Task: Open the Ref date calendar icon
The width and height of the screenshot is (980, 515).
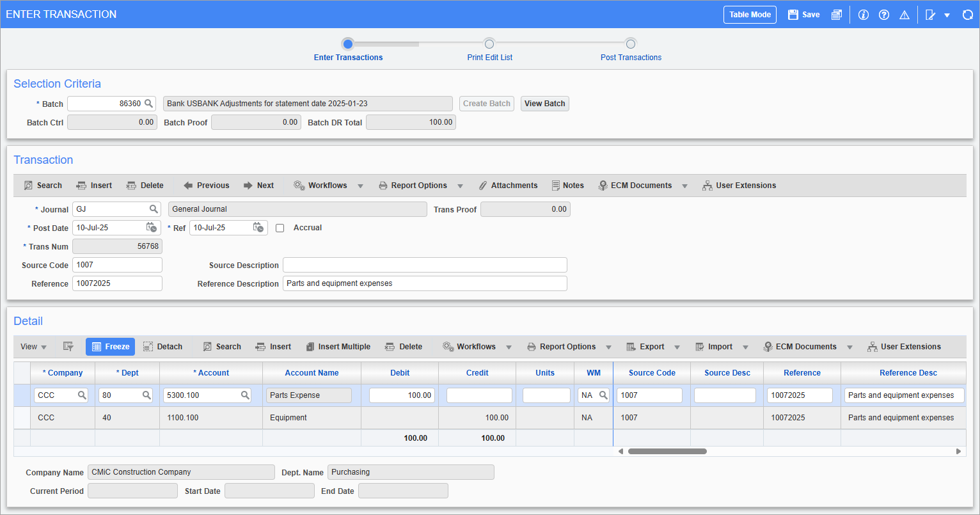Action: click(258, 227)
